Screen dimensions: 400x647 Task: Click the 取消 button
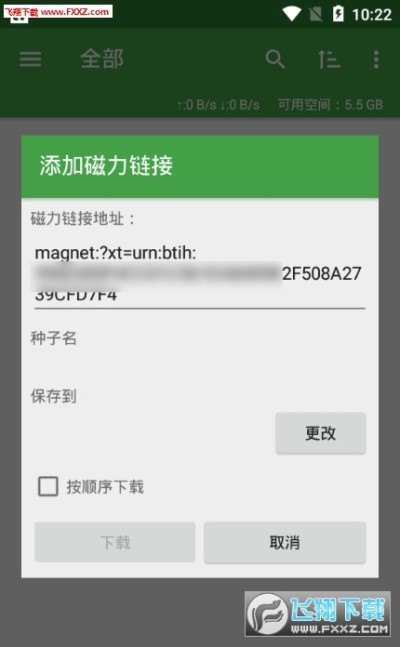coord(285,542)
